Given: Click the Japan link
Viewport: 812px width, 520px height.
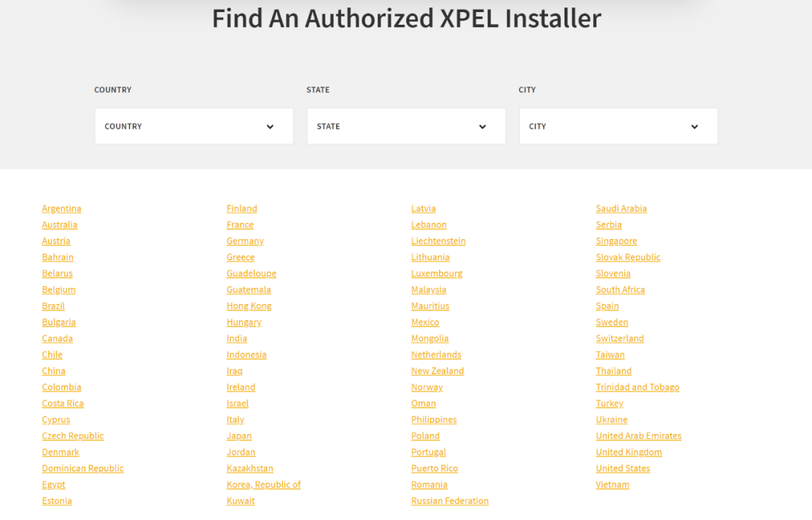Looking at the screenshot, I should tap(239, 436).
